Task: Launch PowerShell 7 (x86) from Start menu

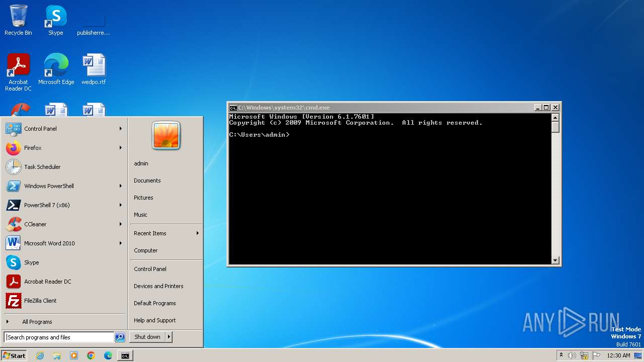Action: click(64, 205)
